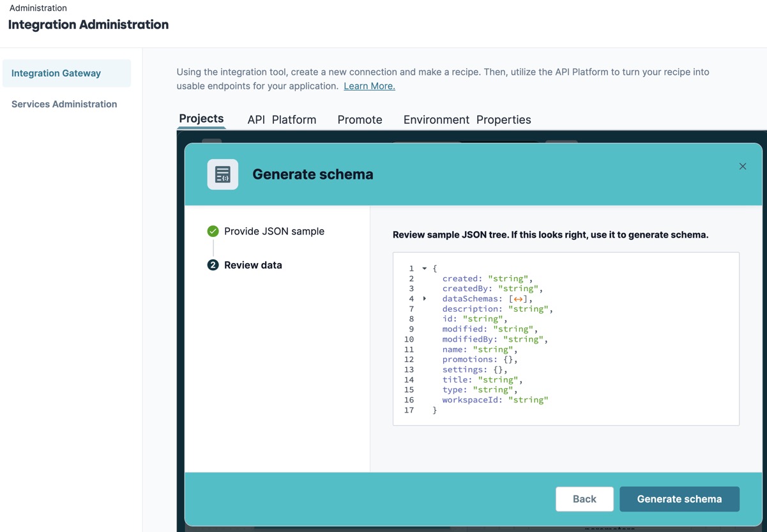Click the modified: "string" line
The height and width of the screenshot is (532, 767).
click(x=490, y=329)
